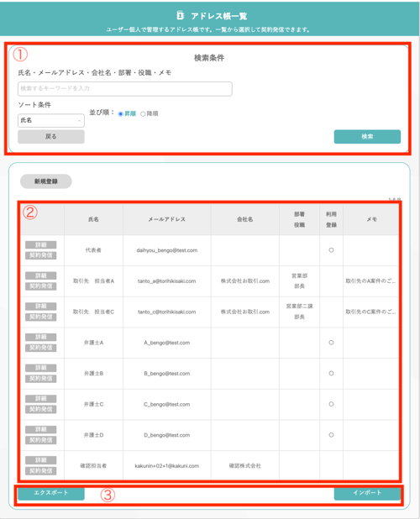Screen dimensions: 420x519
Task: Click 契約発信 for 取引先 担当者C
Action: pyautogui.click(x=40, y=317)
